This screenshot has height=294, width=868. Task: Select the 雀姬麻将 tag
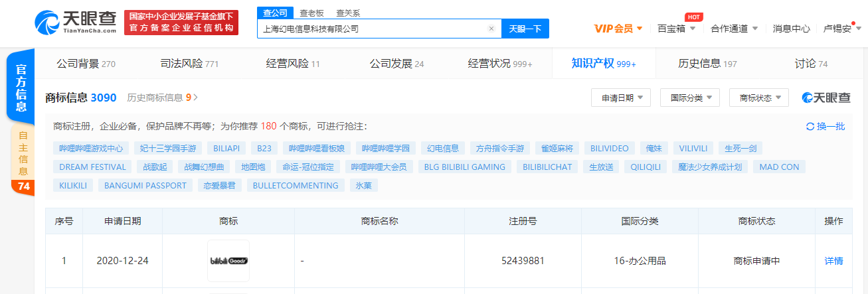558,148
